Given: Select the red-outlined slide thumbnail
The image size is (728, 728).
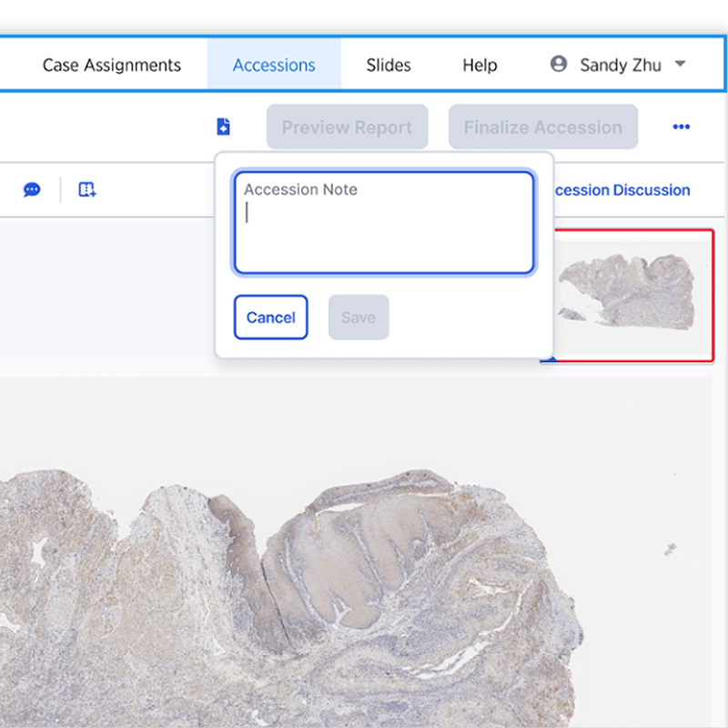Looking at the screenshot, I should (633, 295).
